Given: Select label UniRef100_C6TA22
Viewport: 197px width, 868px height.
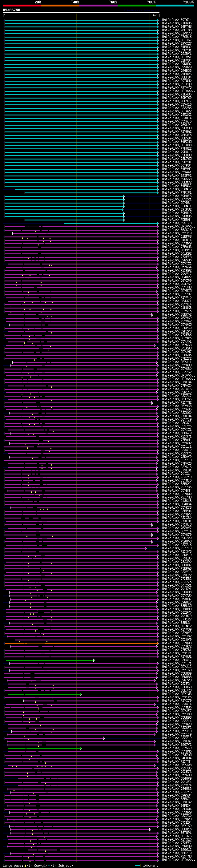Looking at the screenshot, I should pyautogui.click(x=177, y=111).
